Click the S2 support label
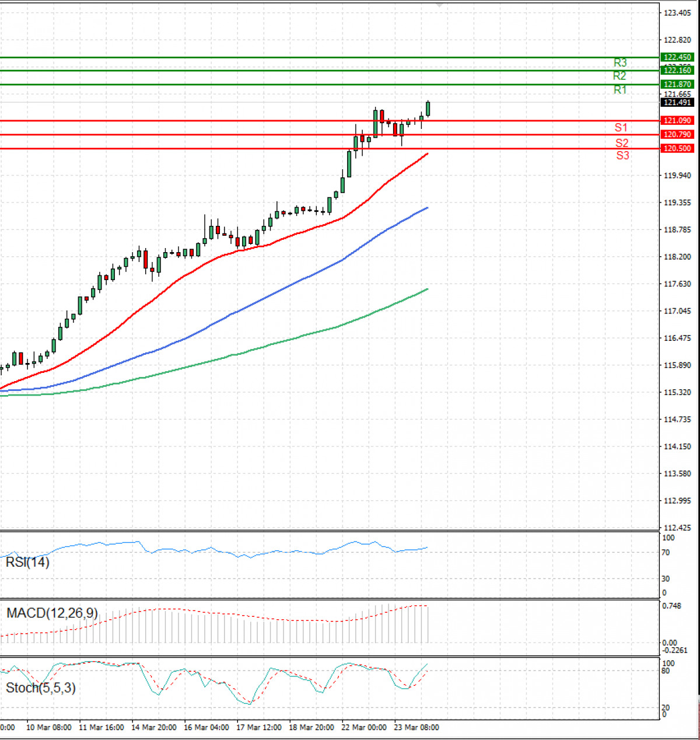 coord(622,143)
